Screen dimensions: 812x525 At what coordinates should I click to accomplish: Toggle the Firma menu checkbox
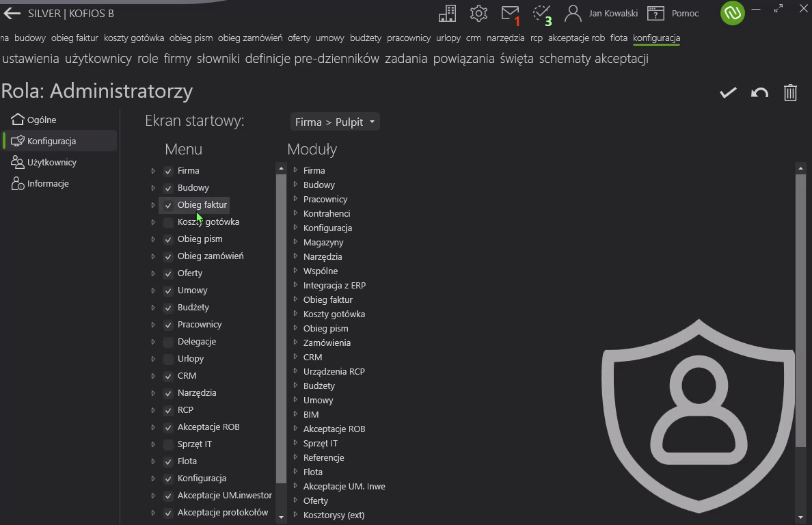pos(167,171)
